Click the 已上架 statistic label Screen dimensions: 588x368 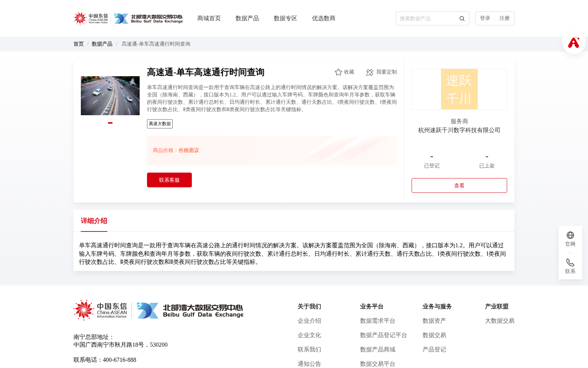tap(487, 166)
